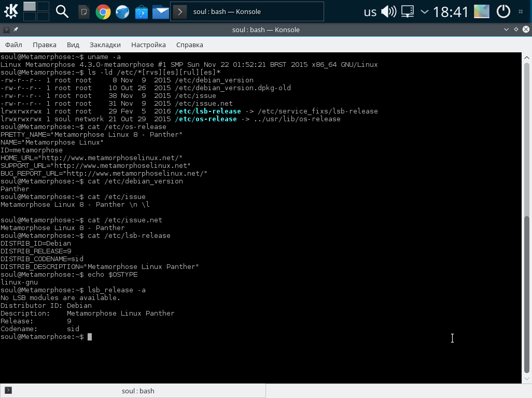
Task: Open the power and logout button
Action: pos(503,12)
